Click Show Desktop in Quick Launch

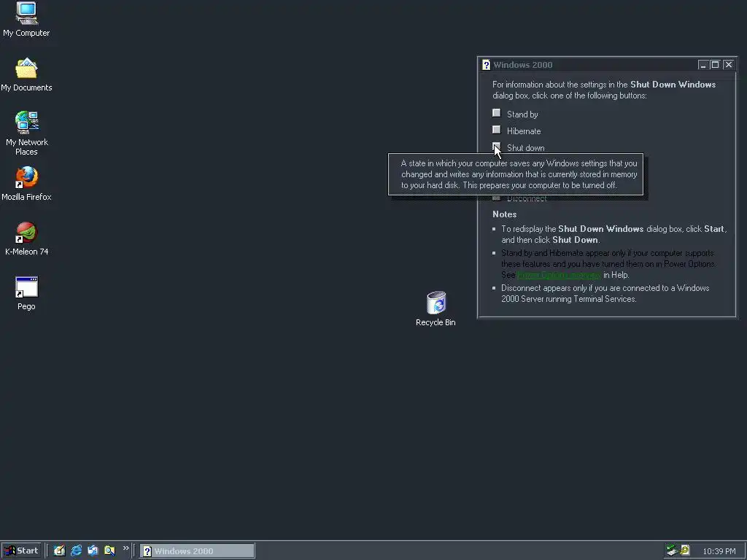click(59, 551)
